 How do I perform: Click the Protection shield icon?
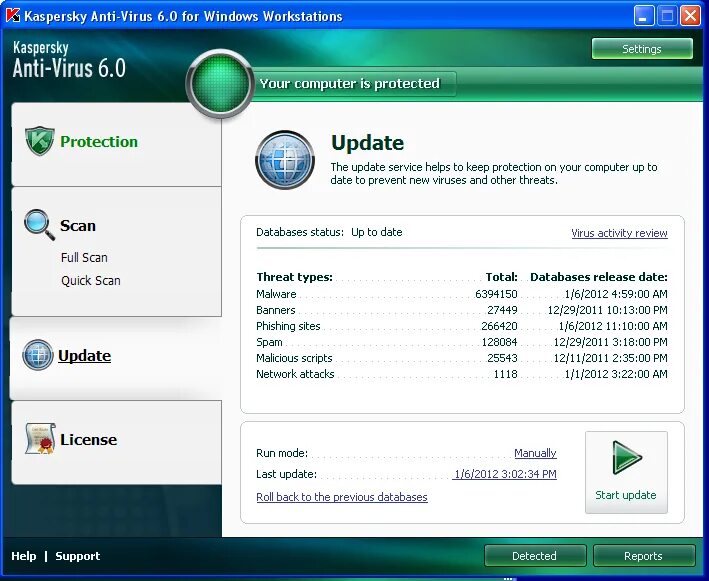[x=40, y=141]
